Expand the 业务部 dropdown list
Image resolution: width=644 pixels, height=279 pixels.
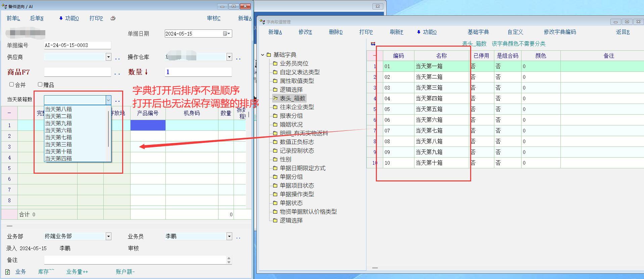108,236
